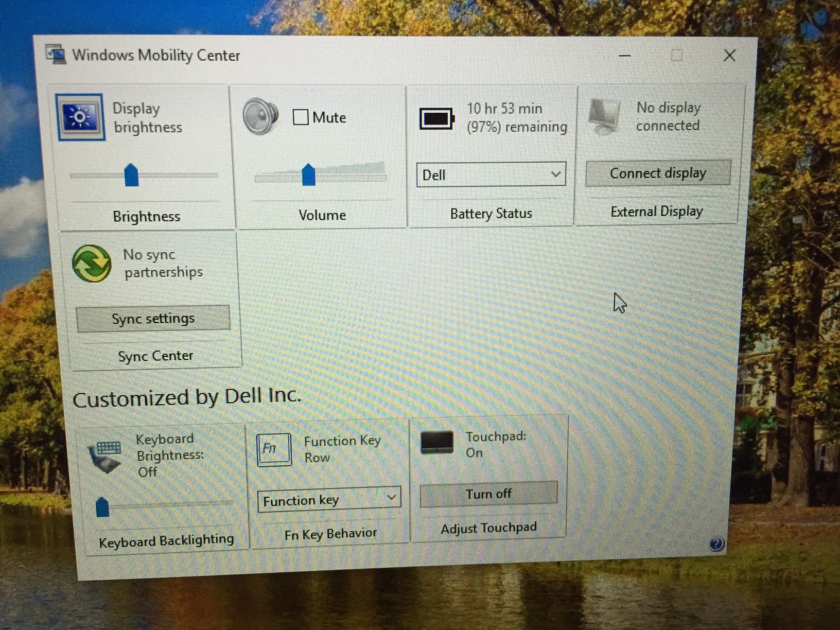
Task: Click the battery status icon
Action: tap(437, 118)
